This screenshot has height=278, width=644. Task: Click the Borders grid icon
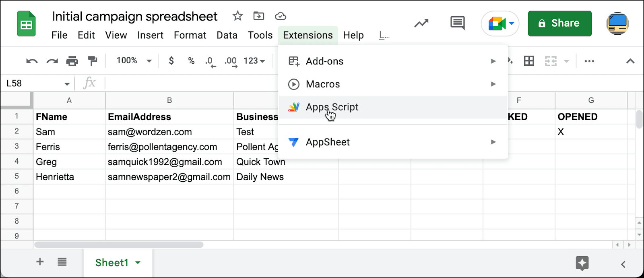529,61
